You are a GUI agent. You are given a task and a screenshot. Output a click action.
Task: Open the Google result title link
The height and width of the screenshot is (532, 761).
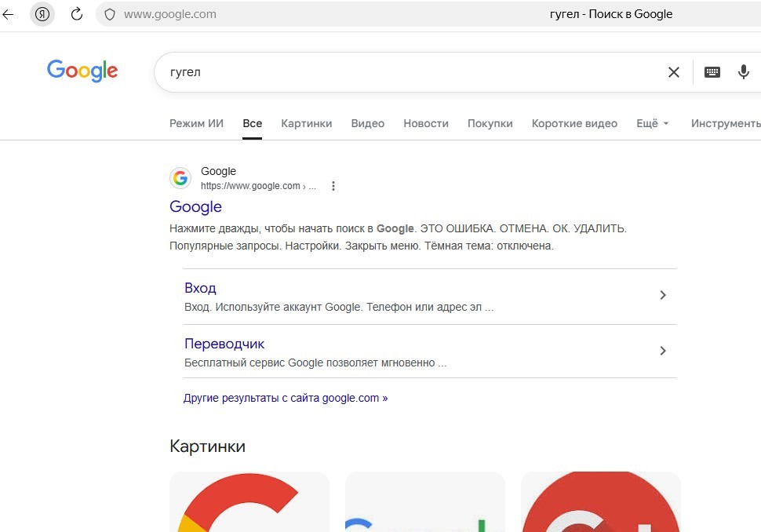tap(195, 207)
